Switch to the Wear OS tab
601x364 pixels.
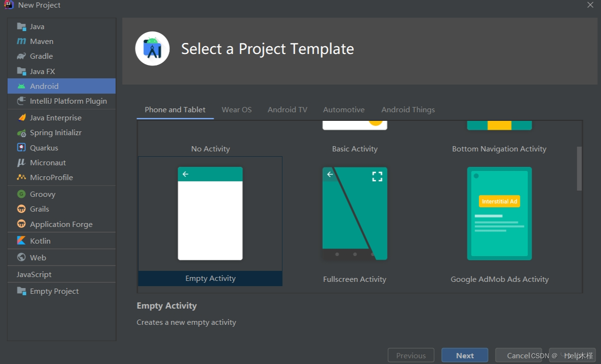tap(237, 109)
